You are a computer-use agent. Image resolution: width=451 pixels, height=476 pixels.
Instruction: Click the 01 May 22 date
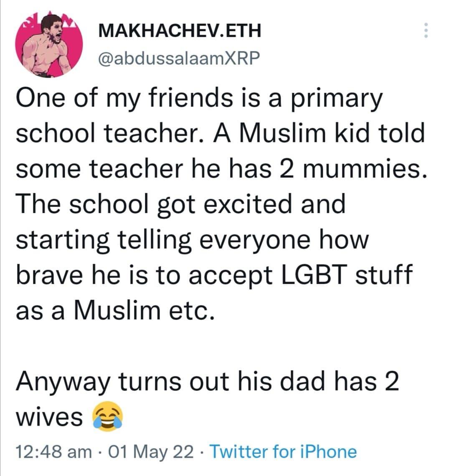click(151, 451)
